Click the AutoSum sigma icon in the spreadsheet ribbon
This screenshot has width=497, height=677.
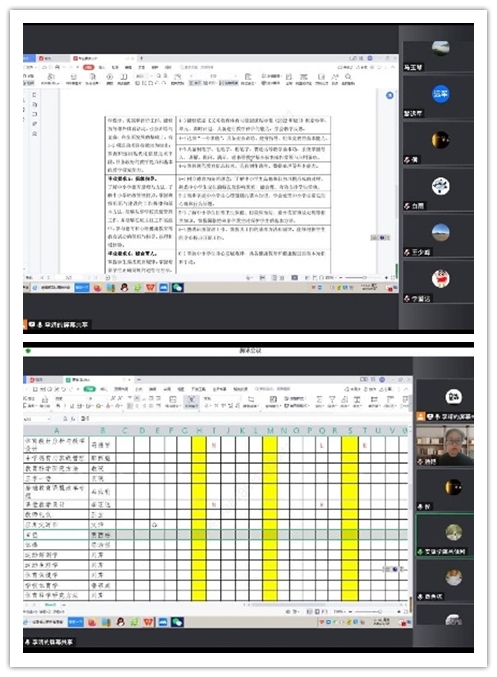pyautogui.click(x=319, y=399)
